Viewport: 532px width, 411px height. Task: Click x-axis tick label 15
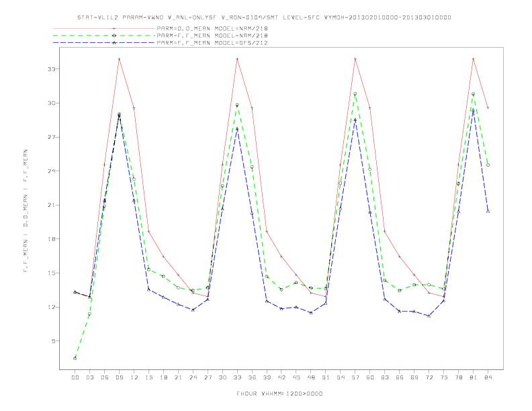click(148, 377)
